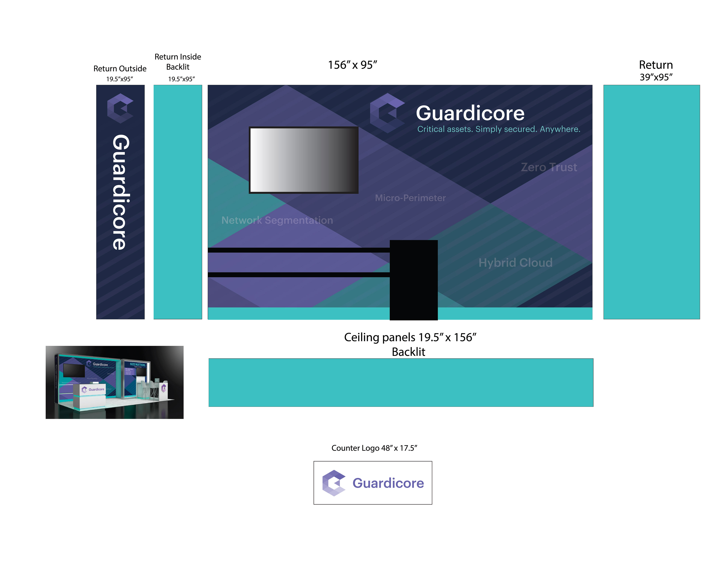Click the Guardicore hexagon logo on main backwall
727x588 pixels.
click(x=387, y=113)
